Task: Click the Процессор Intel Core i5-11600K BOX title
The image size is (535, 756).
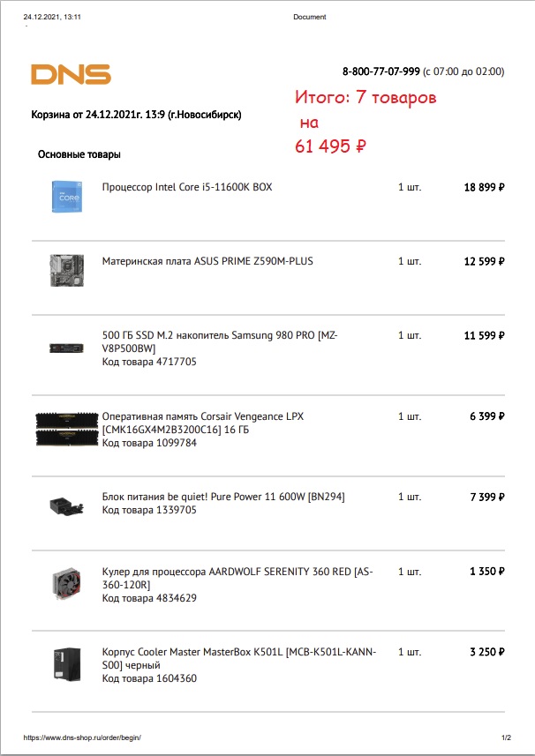Action: 187,187
